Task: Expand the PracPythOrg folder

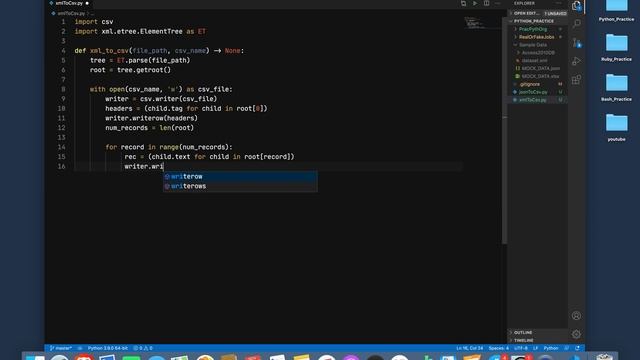Action: pyautogui.click(x=533, y=29)
